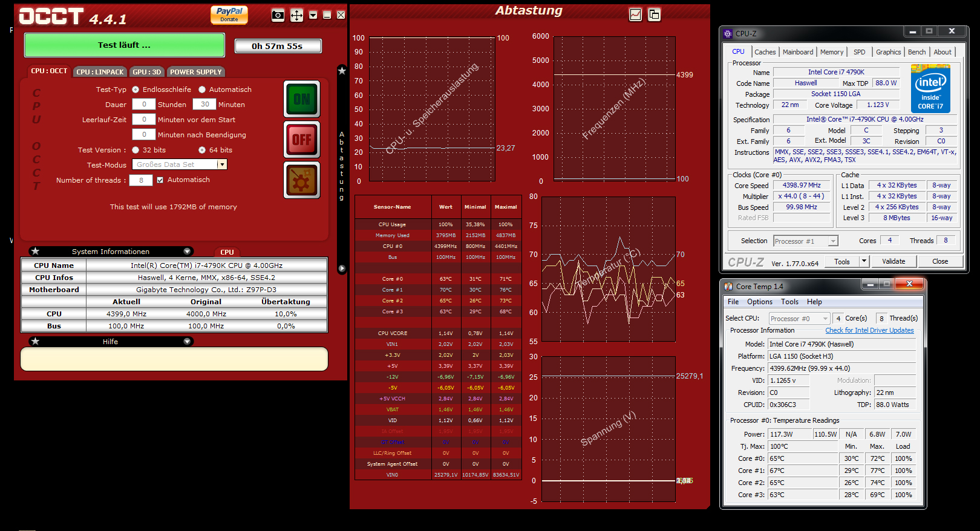Stop the test with the red OFF button
Viewport: 980px width, 531px height.
coord(302,140)
